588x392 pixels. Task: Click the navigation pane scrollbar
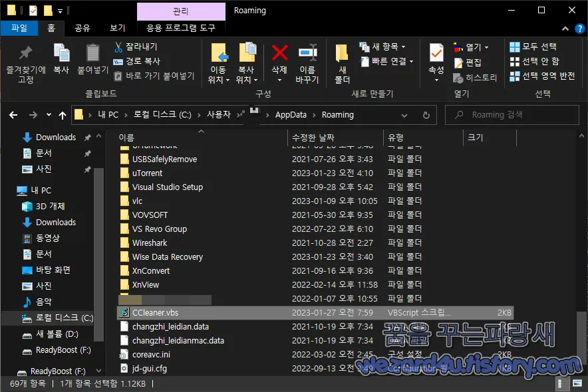(x=98, y=254)
